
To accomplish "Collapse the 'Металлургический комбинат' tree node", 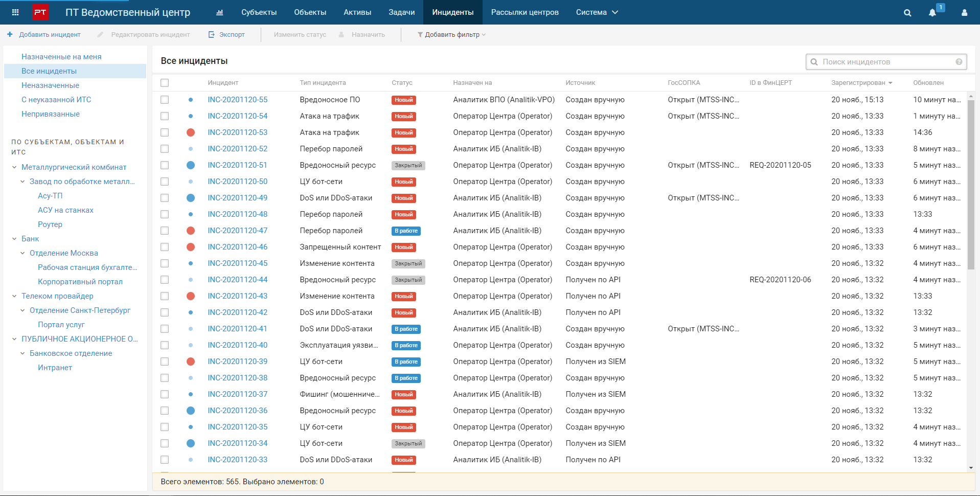I will coord(14,167).
